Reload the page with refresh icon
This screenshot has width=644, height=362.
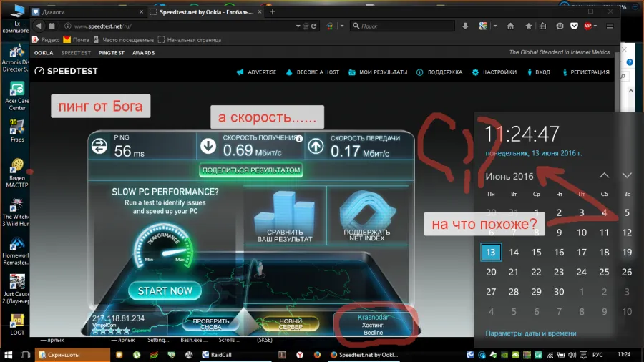314,26
